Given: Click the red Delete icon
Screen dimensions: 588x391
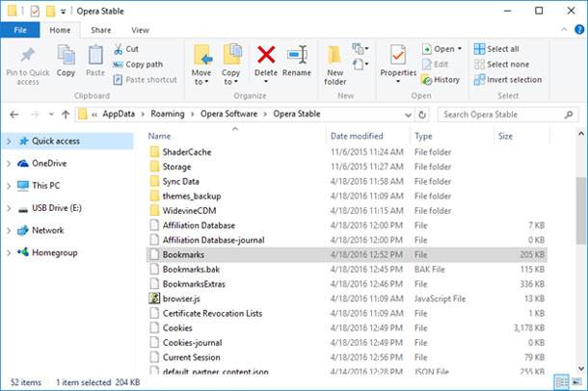Looking at the screenshot, I should [266, 55].
